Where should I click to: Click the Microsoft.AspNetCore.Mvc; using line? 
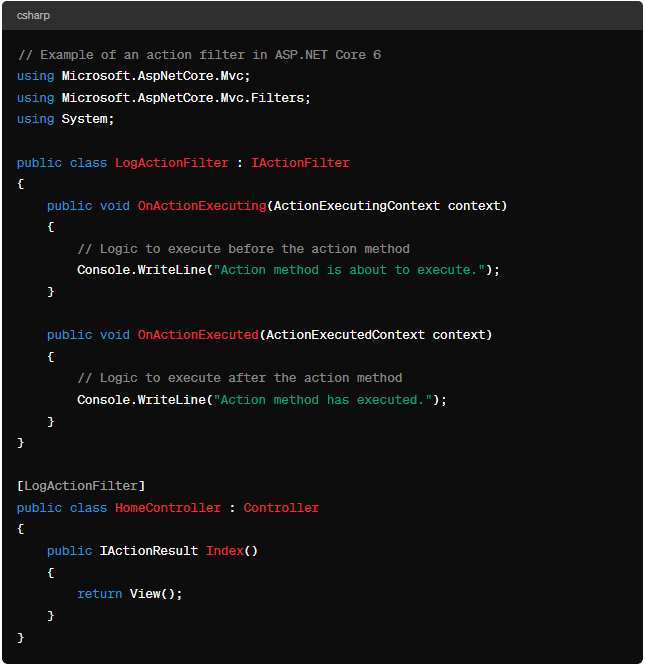[134, 76]
